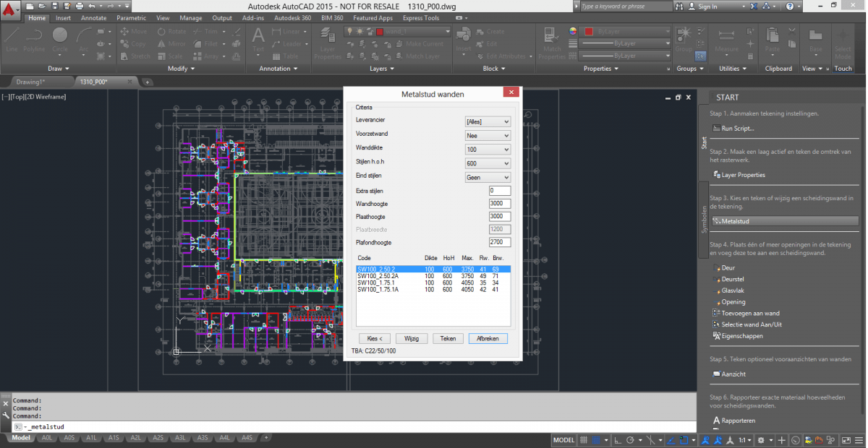Click the Wandhoogte input field
The image size is (868, 448).
click(500, 204)
